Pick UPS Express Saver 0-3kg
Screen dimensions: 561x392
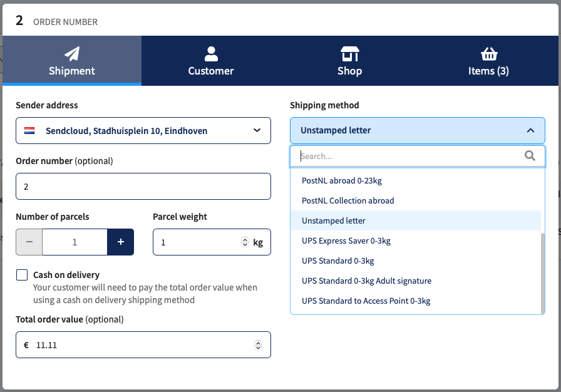click(x=416, y=240)
